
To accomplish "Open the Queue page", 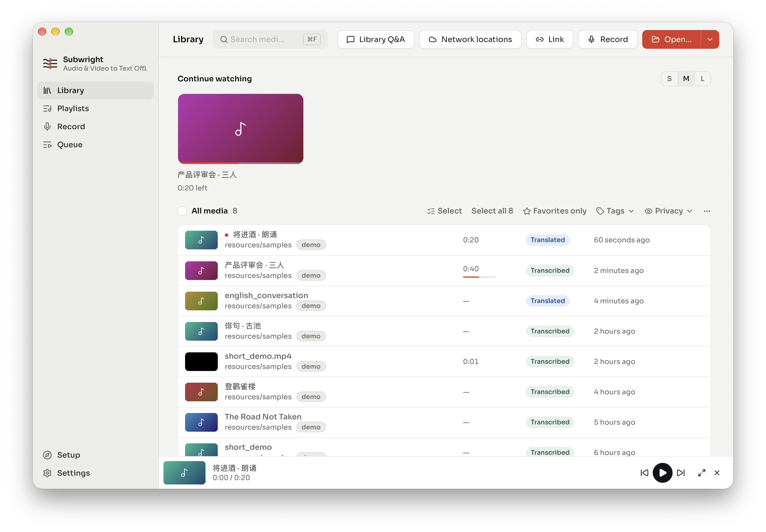I will (x=95, y=144).
